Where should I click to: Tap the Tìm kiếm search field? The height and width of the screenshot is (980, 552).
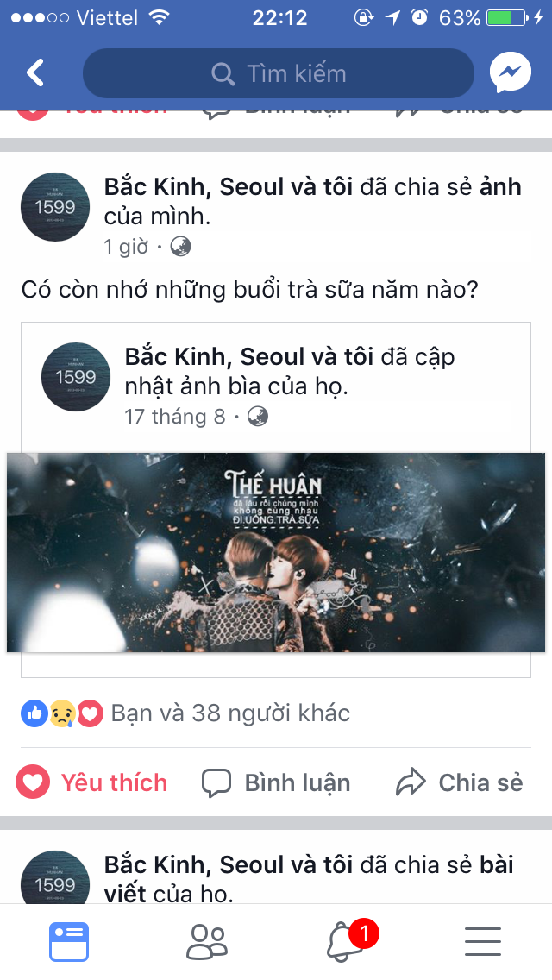[x=279, y=73]
